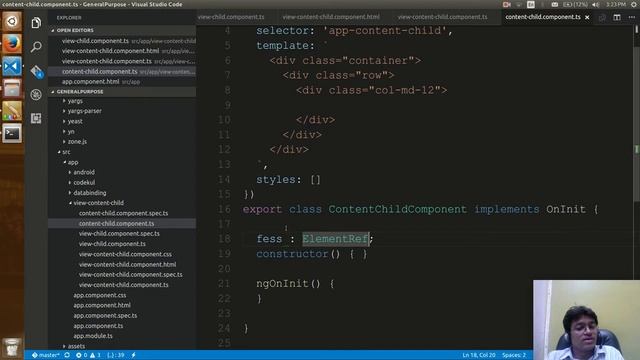
Task: Open content-child.component.spec.ts in file tree
Action: pos(122,213)
